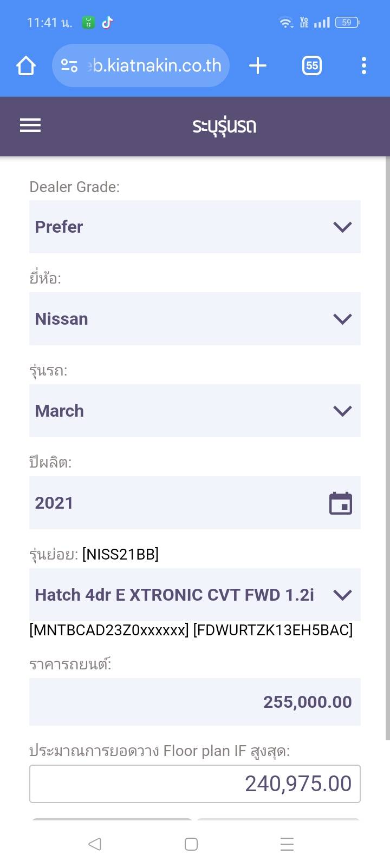Open the March car model dropdown
The height and width of the screenshot is (868, 390).
[x=195, y=411]
